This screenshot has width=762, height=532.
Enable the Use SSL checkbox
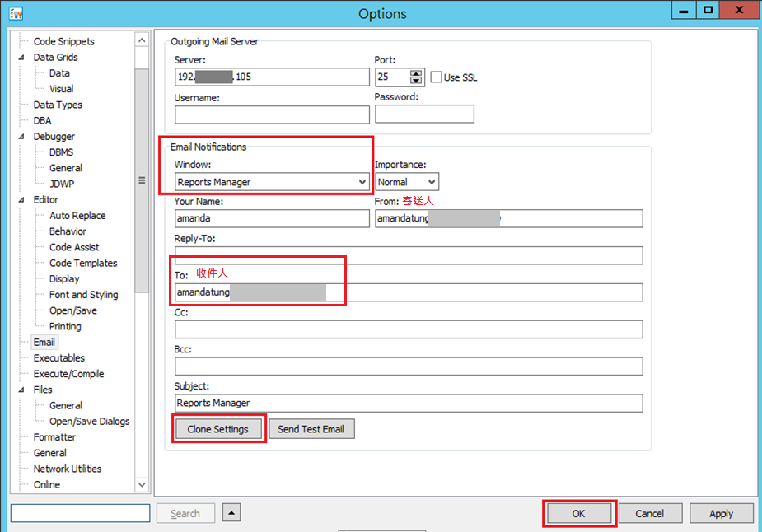[x=436, y=77]
